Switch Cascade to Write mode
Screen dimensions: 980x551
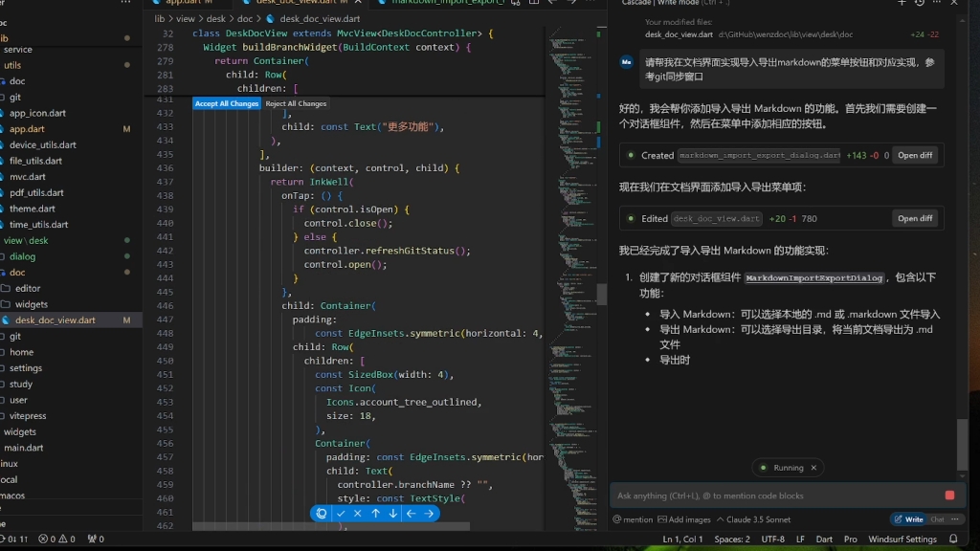coord(909,519)
